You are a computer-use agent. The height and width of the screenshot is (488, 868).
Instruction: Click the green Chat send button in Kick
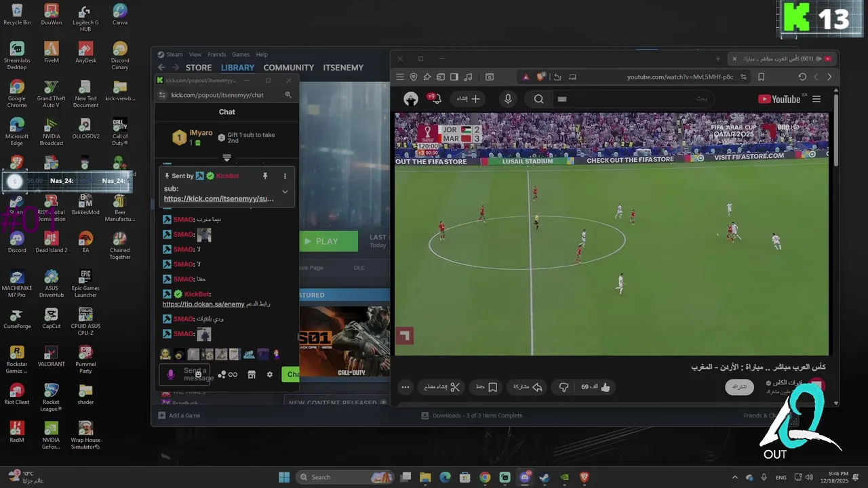pos(291,374)
